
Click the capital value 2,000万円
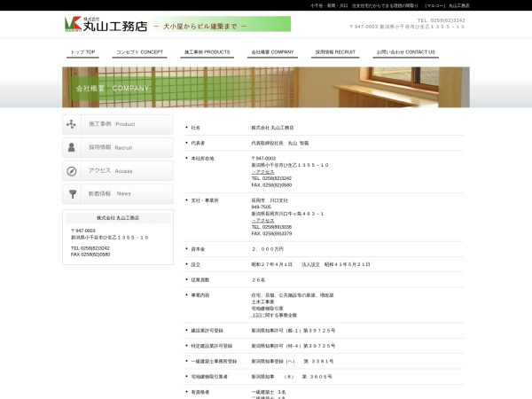pyautogui.click(x=268, y=249)
